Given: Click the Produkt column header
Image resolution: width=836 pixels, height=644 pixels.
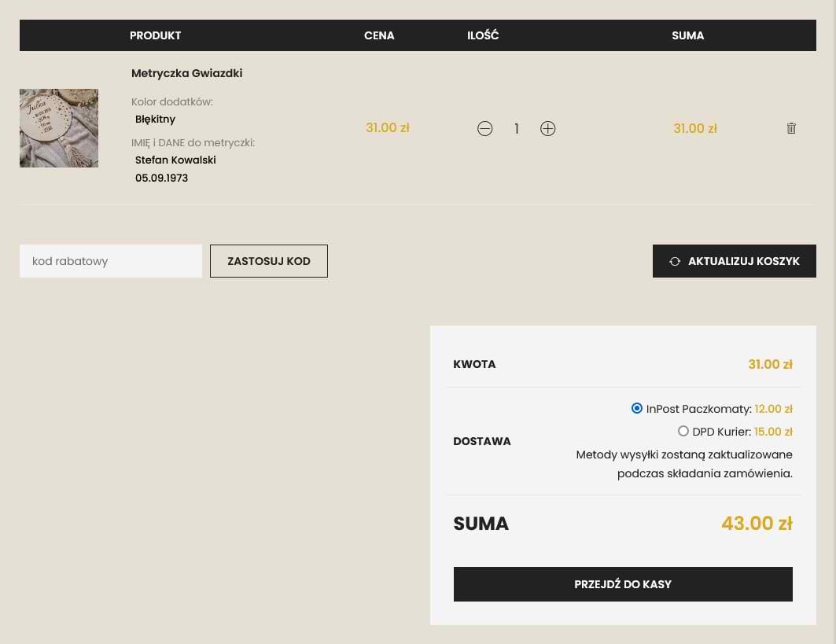Looking at the screenshot, I should tap(155, 35).
